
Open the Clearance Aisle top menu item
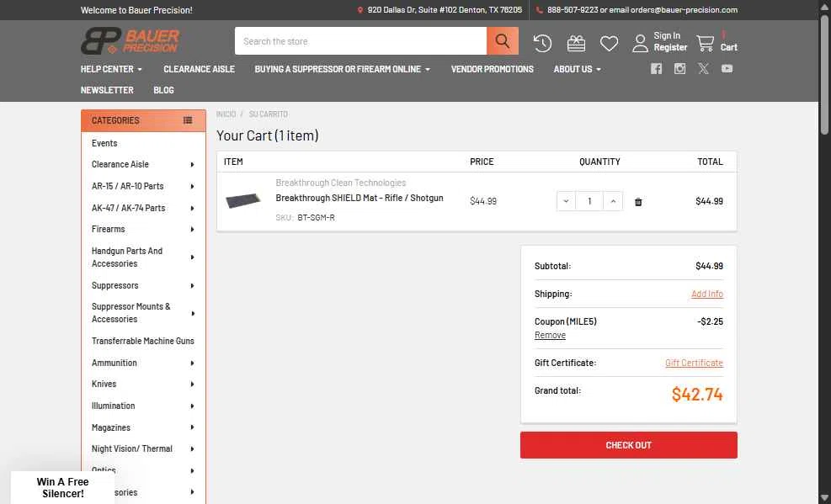point(199,69)
